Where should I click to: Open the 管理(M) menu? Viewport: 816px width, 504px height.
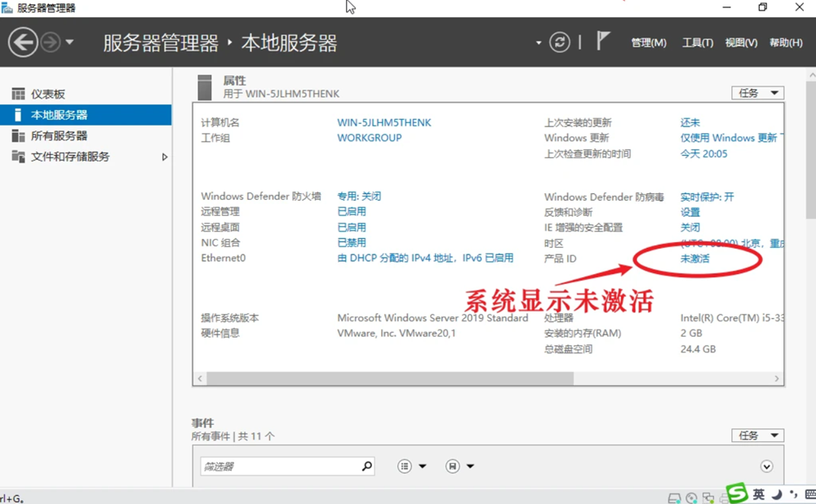point(649,43)
